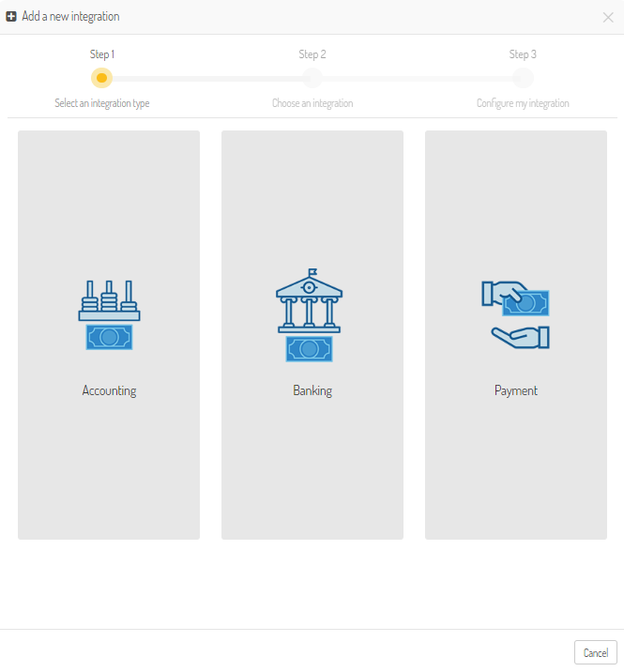Click the Accounting label text
The image size is (624, 672).
coord(109,390)
